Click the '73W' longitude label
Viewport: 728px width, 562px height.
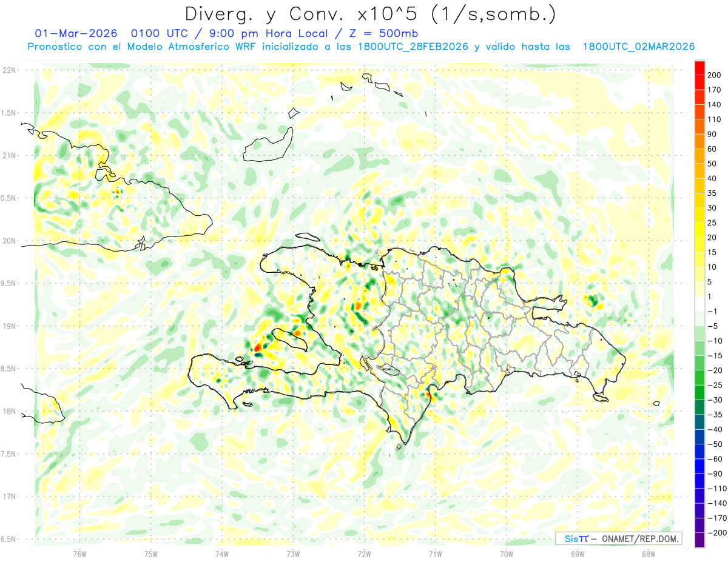(x=293, y=554)
